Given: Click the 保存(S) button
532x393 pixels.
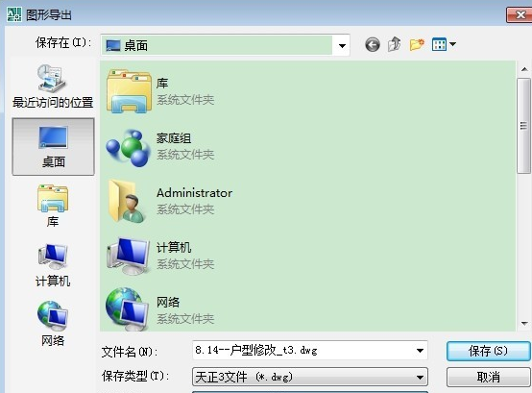Looking at the screenshot, I should point(488,351).
